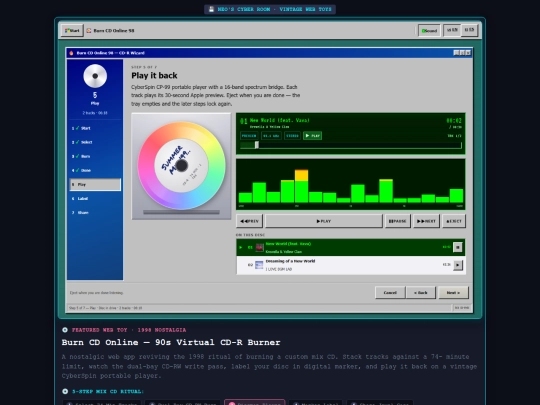Click the PREVIEW badge on the player display
Viewport: 540px width, 405px height.
pos(249,136)
